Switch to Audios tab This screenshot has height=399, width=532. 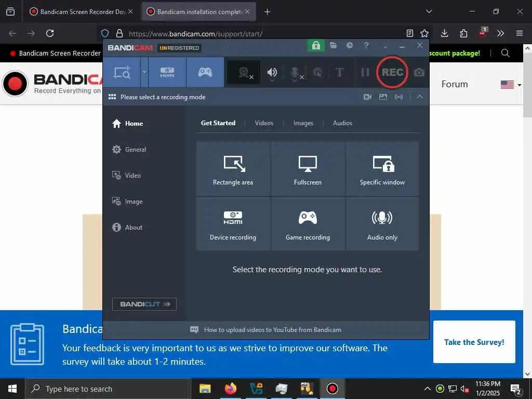[x=342, y=123]
